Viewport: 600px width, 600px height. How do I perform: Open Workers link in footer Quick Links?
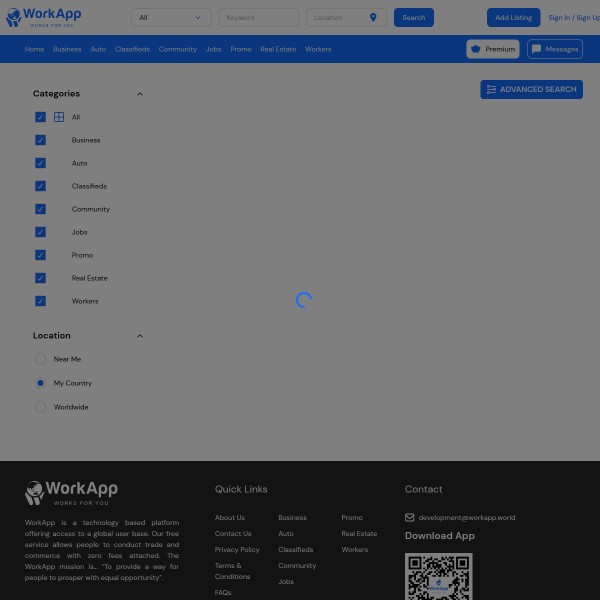(x=354, y=549)
